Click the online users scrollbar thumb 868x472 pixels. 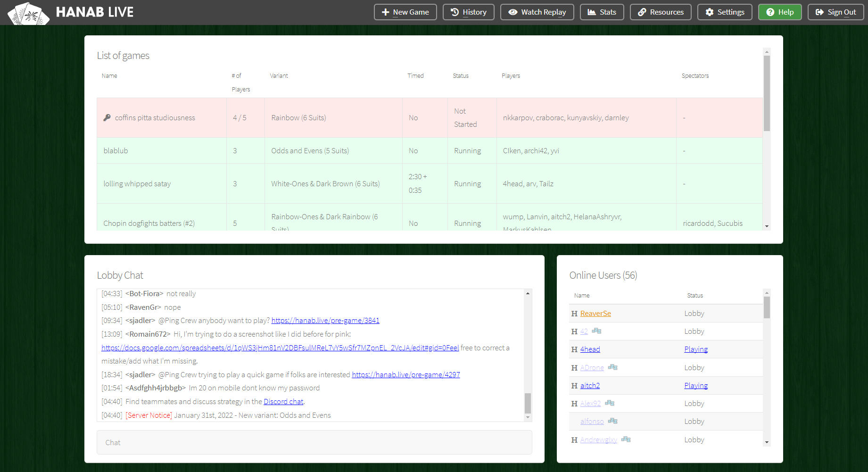click(767, 307)
